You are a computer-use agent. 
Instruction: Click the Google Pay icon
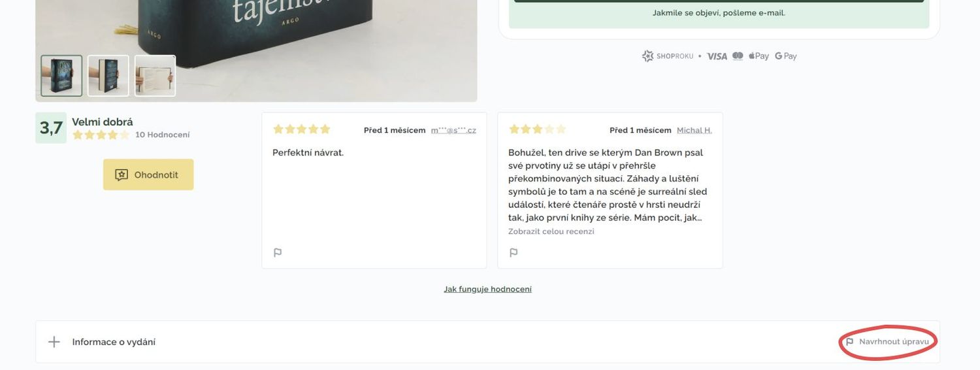pos(786,56)
